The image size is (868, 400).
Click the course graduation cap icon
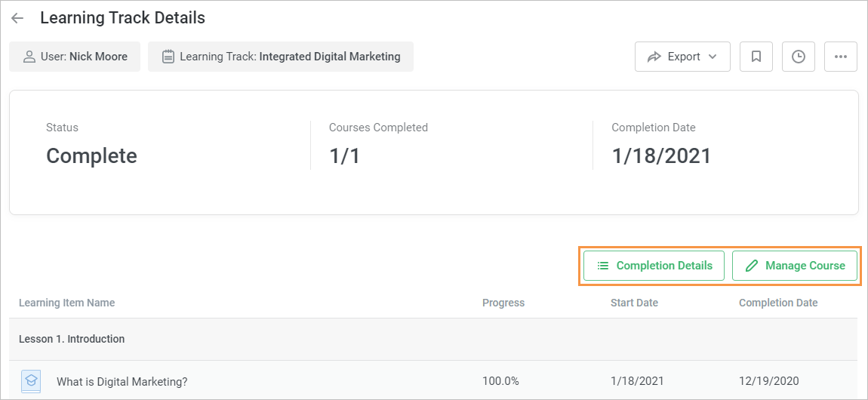tap(30, 380)
